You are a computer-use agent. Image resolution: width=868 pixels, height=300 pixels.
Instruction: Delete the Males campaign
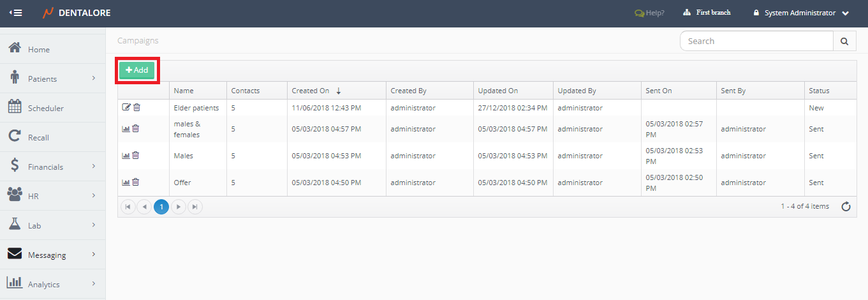pyautogui.click(x=136, y=156)
